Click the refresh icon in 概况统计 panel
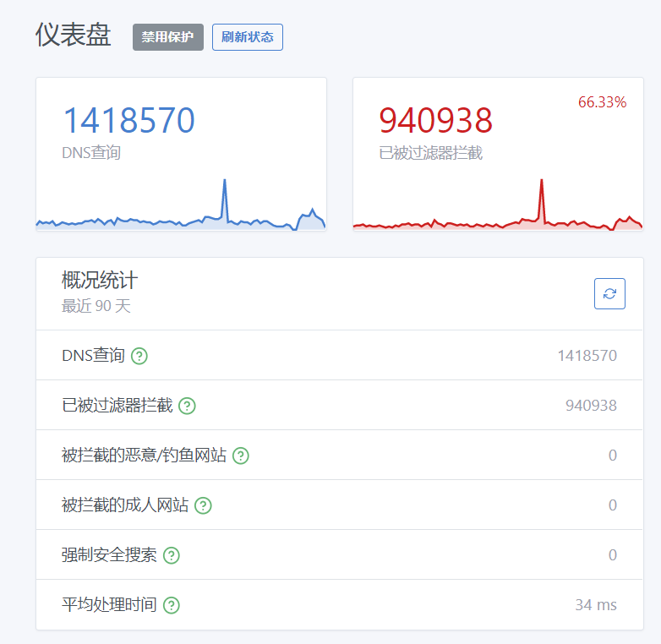The width and height of the screenshot is (661, 644). coord(609,294)
